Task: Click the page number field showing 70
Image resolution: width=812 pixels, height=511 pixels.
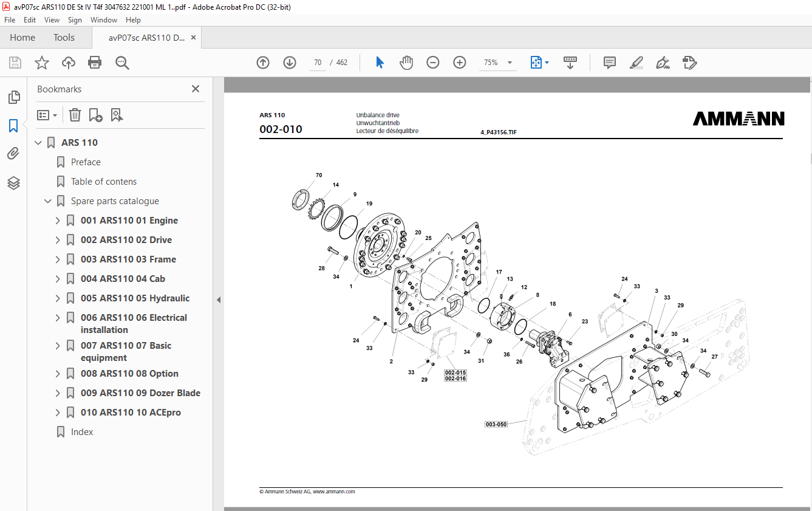Action: click(317, 63)
